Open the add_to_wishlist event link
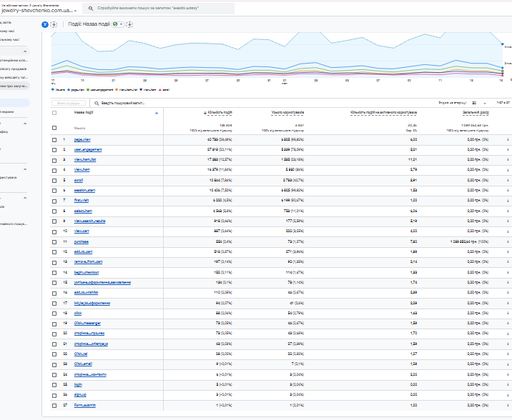Image resolution: width=512 pixels, height=420 pixels. coord(87,293)
